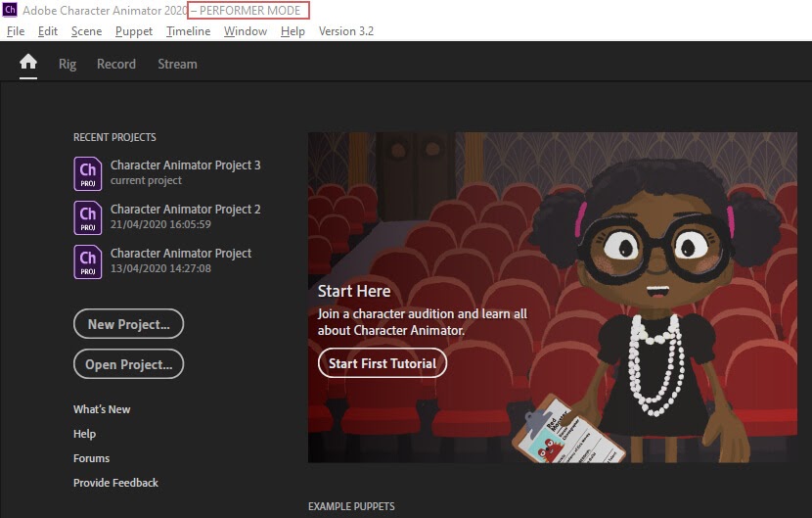Open the What's New link
This screenshot has height=518, width=812.
[102, 409]
